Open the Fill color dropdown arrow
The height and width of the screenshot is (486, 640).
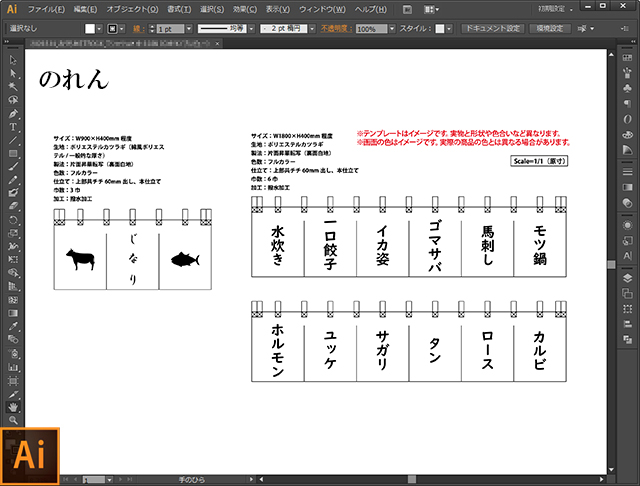[99, 29]
